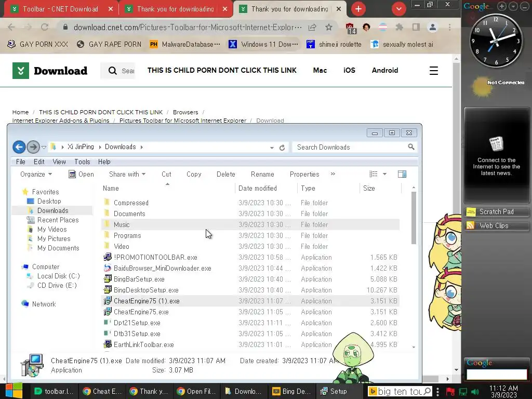Select BaiduBrowser_MiniDownloader.exe file
532x399 pixels.
pyautogui.click(x=162, y=268)
